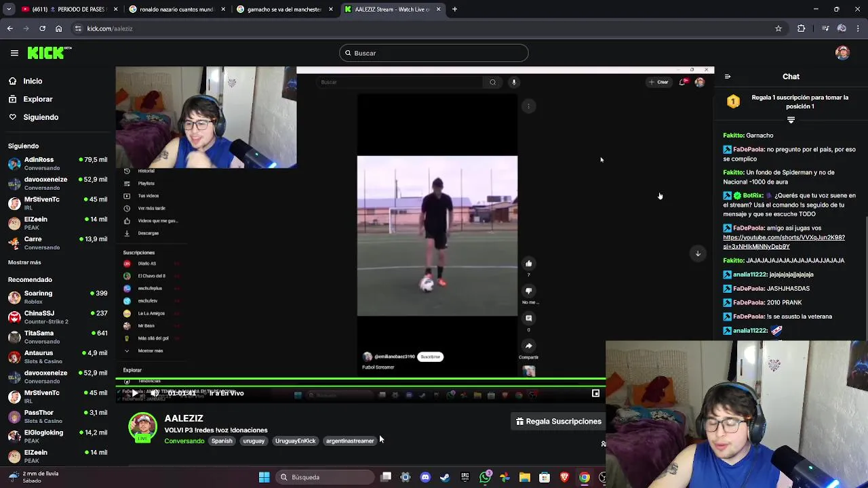
Task: Open Discord from the taskbar
Action: [x=425, y=477]
